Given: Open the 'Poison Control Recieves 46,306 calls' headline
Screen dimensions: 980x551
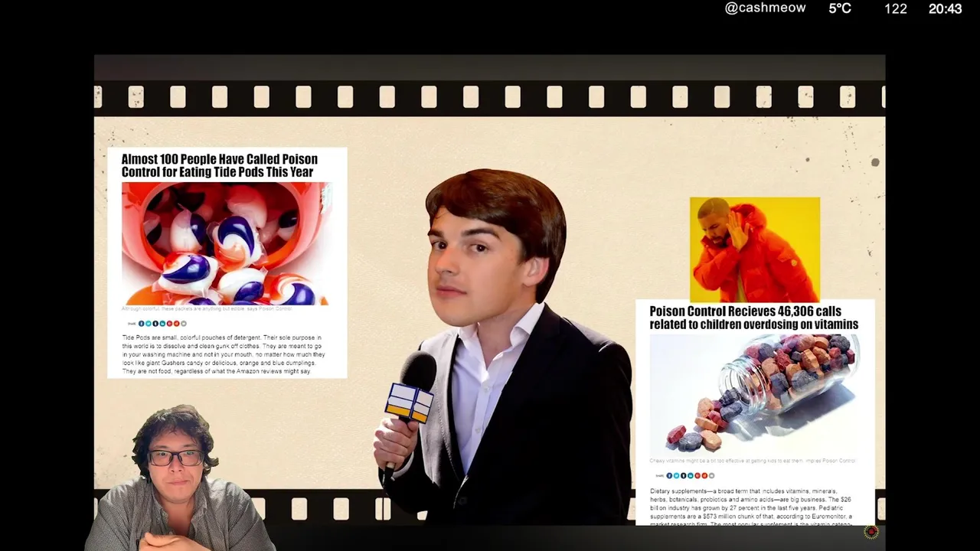Looking at the screenshot, I should tap(754, 318).
